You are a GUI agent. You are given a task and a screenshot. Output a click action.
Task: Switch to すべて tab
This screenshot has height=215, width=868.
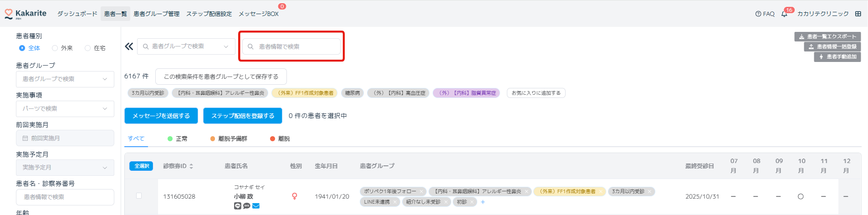136,139
